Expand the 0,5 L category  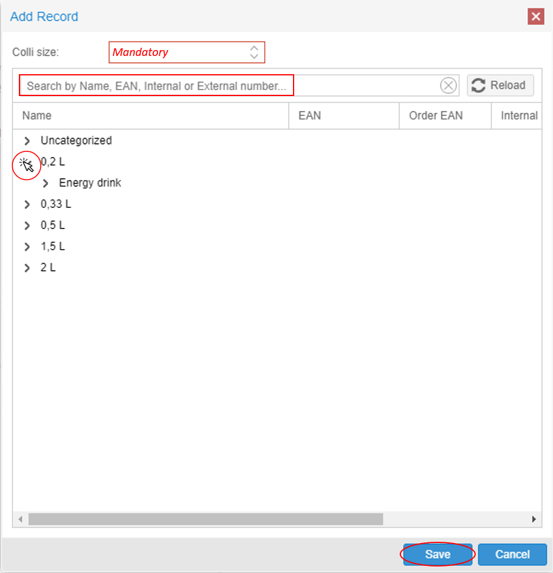(x=27, y=225)
